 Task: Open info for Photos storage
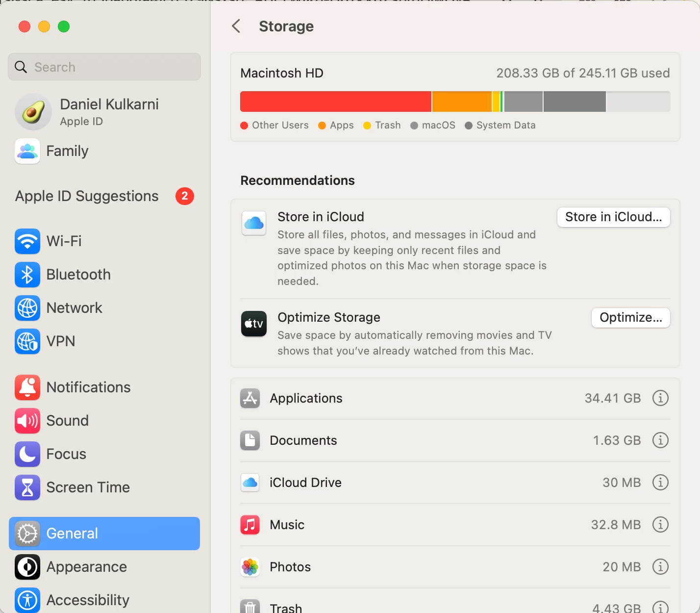click(x=660, y=567)
